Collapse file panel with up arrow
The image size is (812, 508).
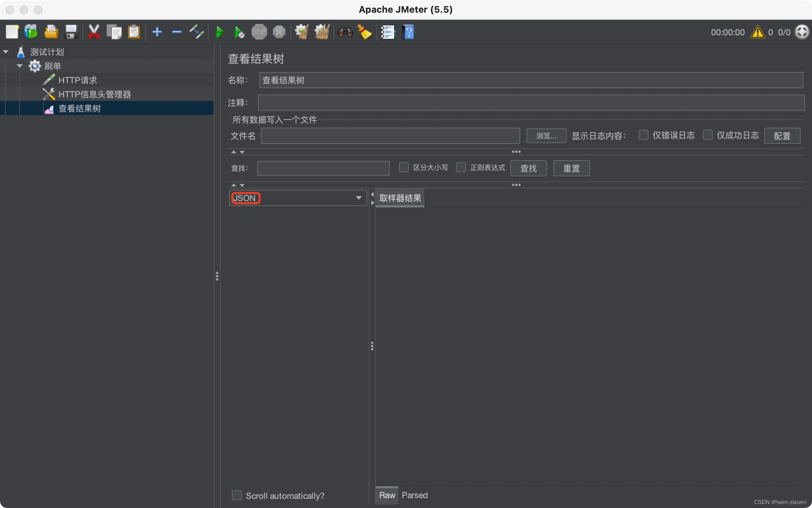point(233,152)
